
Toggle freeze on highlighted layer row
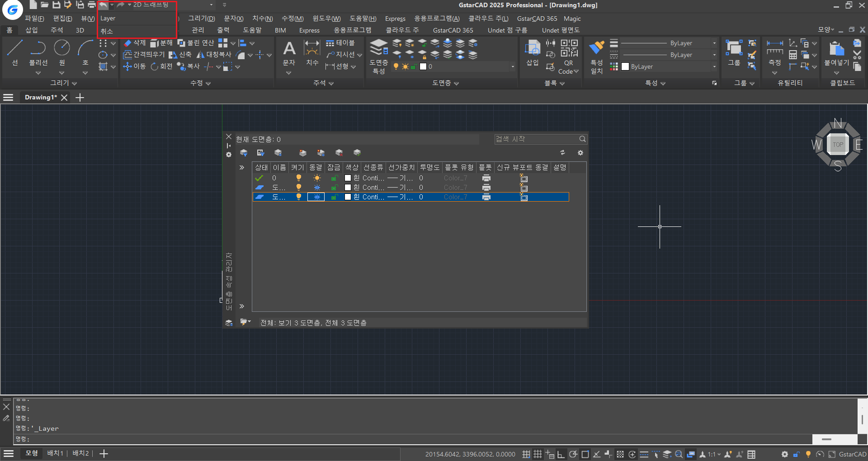(x=316, y=197)
